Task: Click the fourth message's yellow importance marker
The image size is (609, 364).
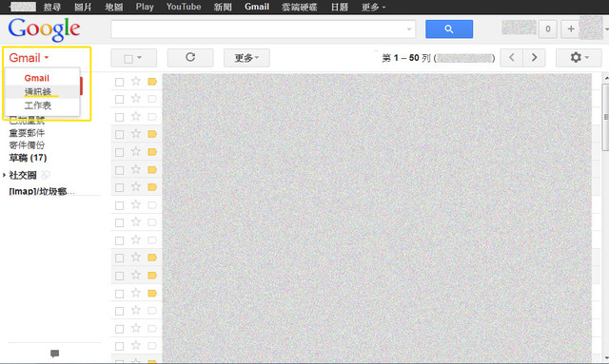Action: 152,134
